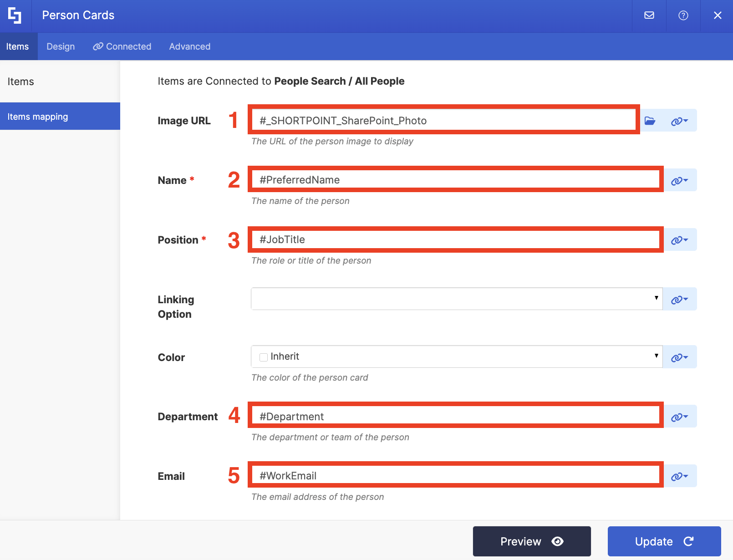Switch to the Design tab
This screenshot has width=733, height=560.
click(61, 46)
